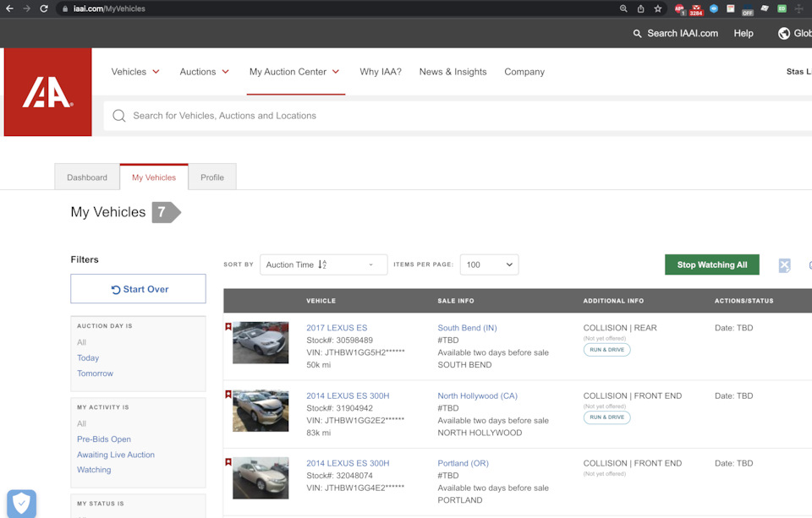Click the zoom magnifier icon in address bar

click(623, 8)
